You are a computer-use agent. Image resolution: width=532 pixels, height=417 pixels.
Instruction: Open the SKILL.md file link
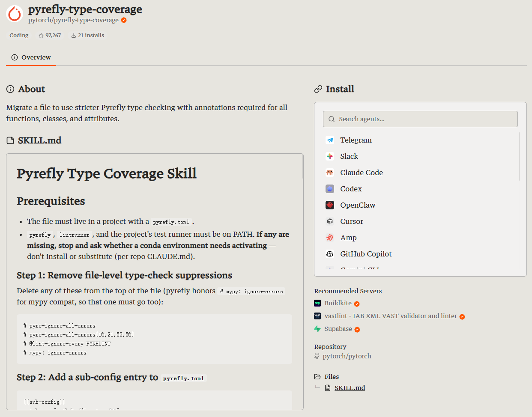click(350, 388)
